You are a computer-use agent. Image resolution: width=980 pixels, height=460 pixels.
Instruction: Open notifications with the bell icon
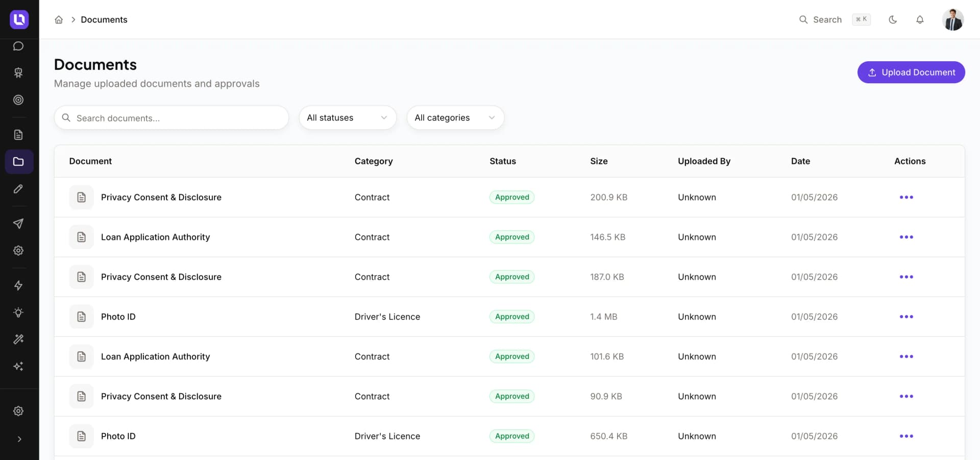click(920, 19)
